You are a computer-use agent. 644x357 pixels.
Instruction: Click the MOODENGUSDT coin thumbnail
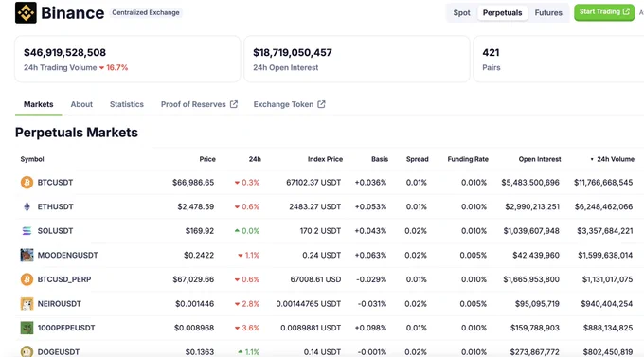point(27,255)
